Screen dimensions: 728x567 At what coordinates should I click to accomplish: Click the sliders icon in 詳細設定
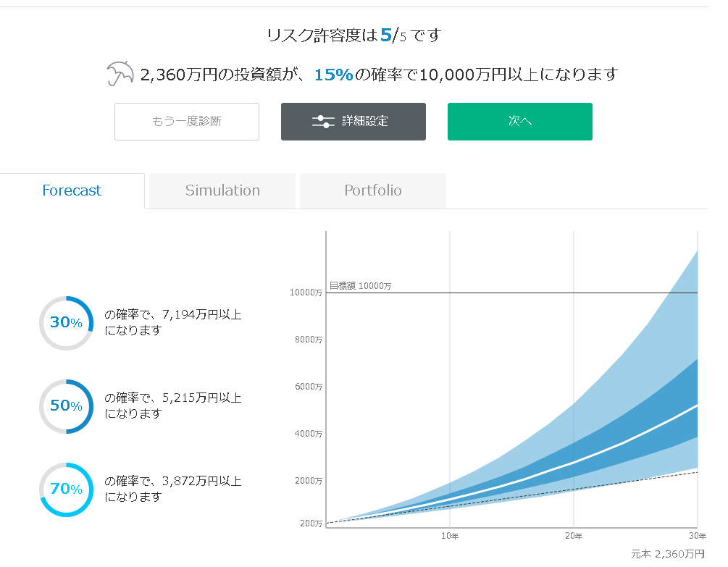pos(323,122)
